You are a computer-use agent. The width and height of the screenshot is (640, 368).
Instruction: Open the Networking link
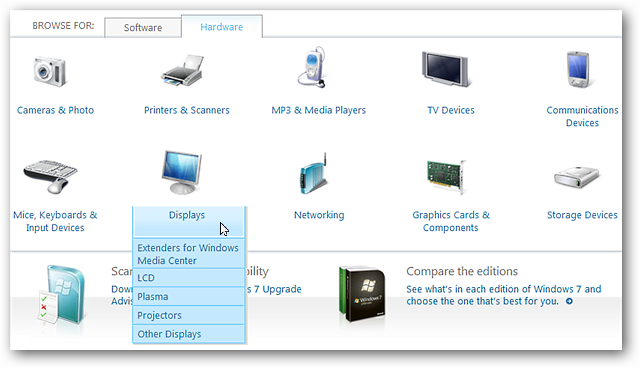(319, 215)
